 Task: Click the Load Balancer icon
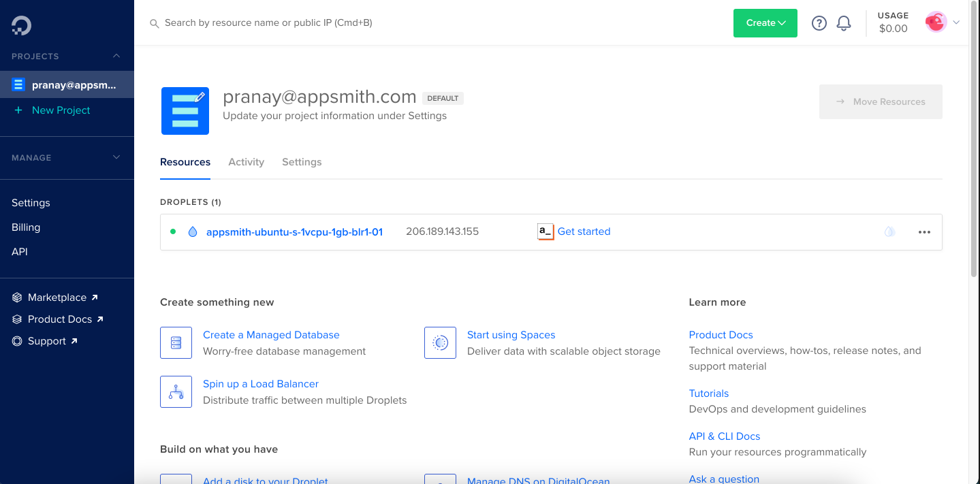pyautogui.click(x=176, y=391)
